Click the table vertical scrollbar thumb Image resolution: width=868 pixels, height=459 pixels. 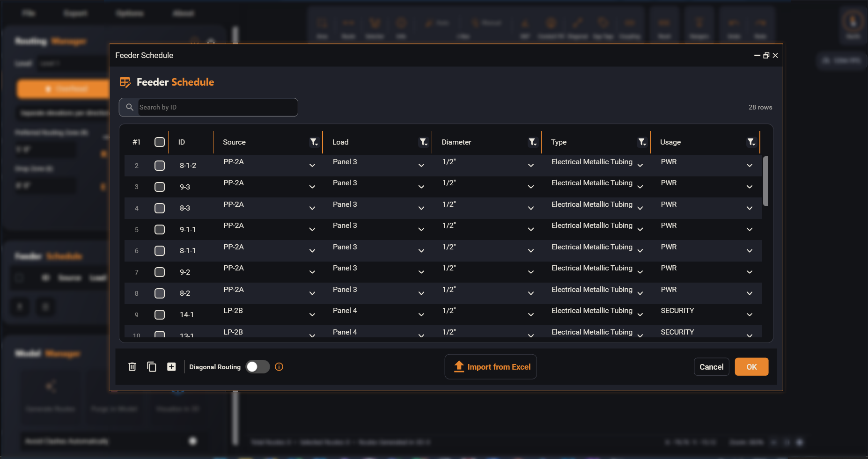[765, 181]
